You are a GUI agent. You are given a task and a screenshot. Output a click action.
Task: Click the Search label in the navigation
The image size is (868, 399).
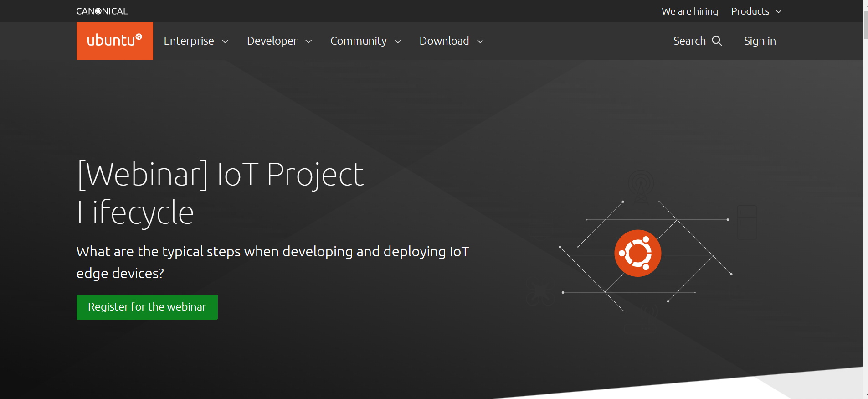click(689, 41)
